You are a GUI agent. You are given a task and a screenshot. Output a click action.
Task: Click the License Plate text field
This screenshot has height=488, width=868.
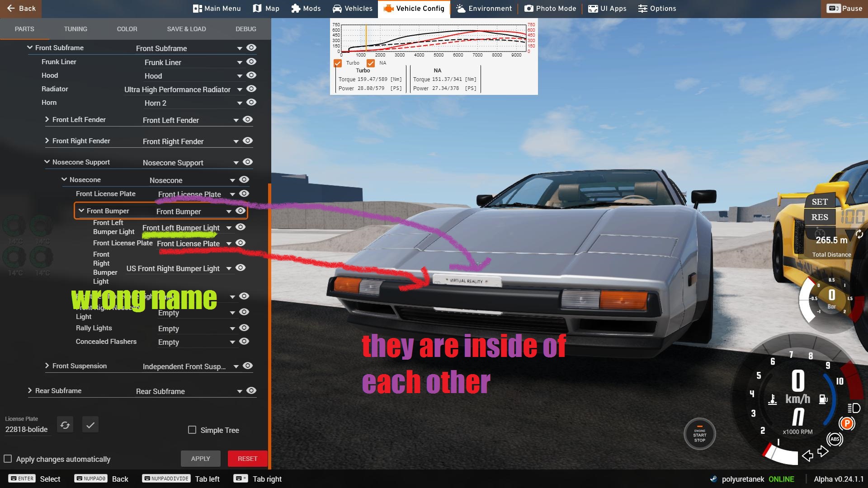point(27,429)
